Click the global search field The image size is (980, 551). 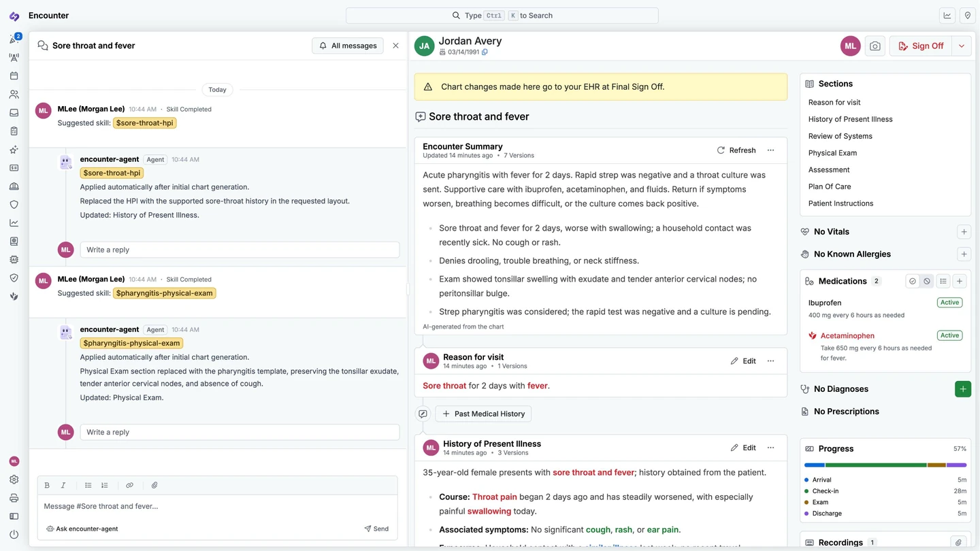[x=502, y=15]
